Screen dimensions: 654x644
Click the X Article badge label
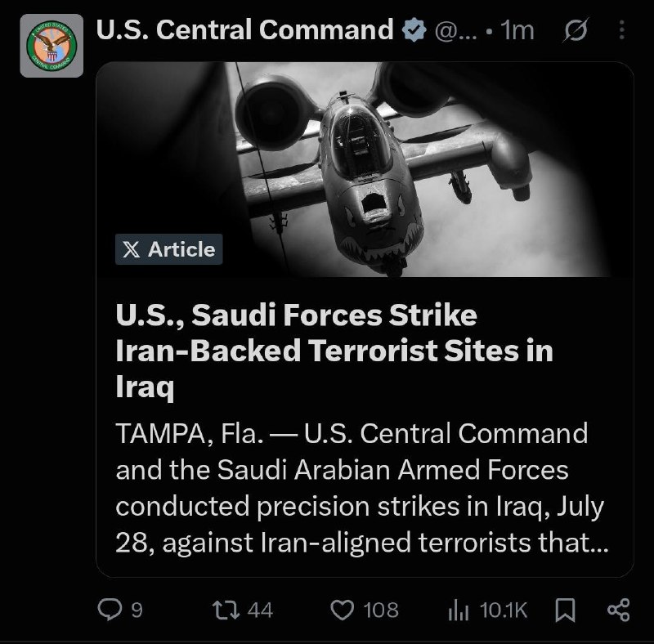point(169,249)
